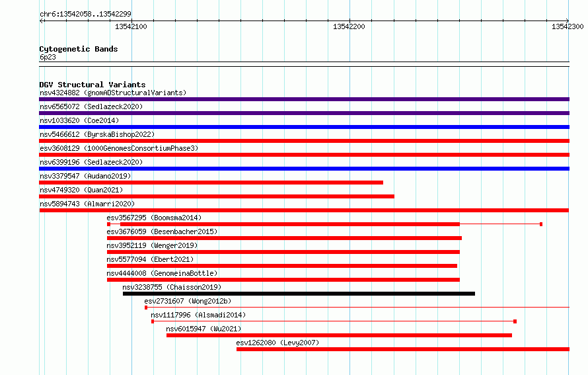588x375 pixels.
Task: Click the nsv3379547 red bar
Action: (x=211, y=183)
